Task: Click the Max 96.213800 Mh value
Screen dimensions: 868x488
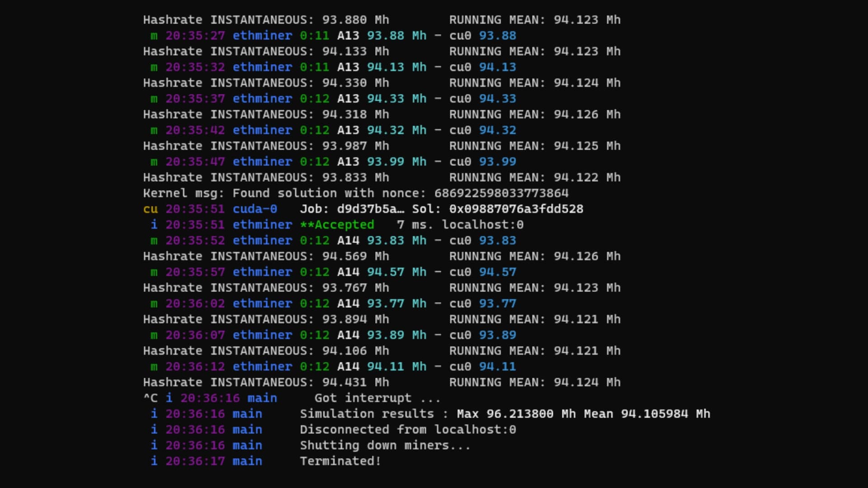Action: 516,414
